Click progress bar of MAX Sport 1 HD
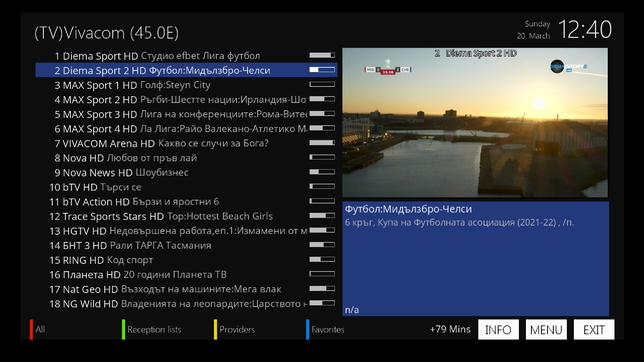This screenshot has height=362, width=644. pyautogui.click(x=322, y=84)
